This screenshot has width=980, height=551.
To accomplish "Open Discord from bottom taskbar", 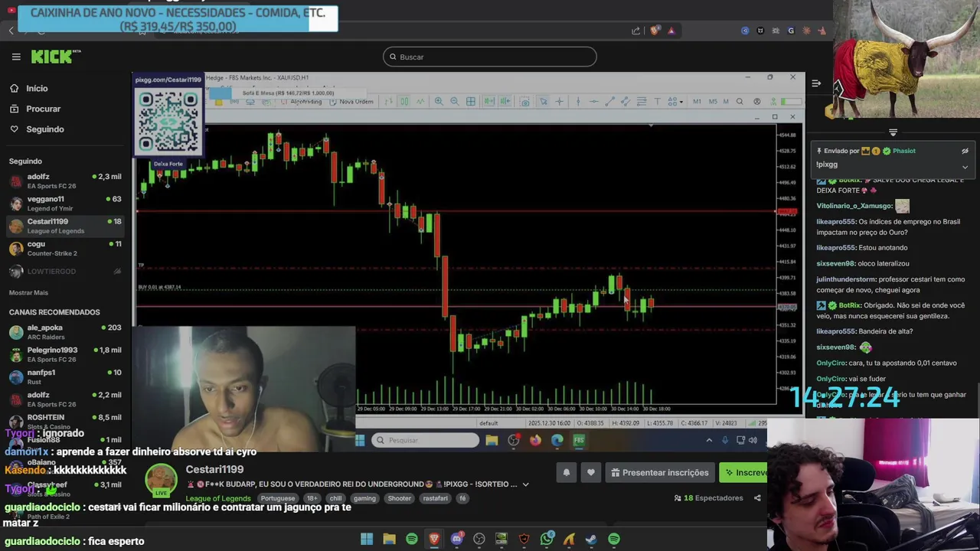I will tap(457, 539).
